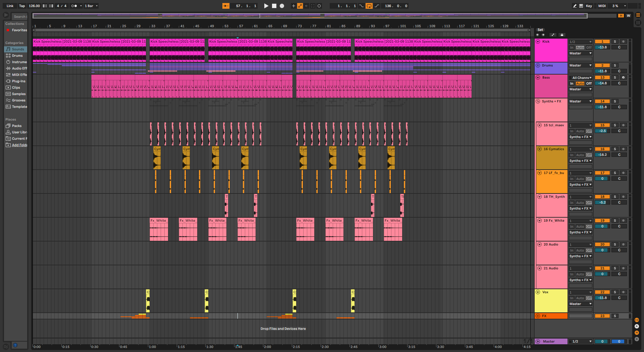Collapse the Kick track with its fold arrow
The image size is (644, 352).
point(538,41)
